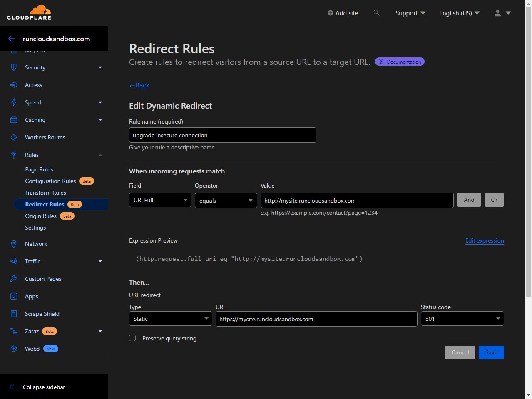Click the Web3 sidebar icon
The width and height of the screenshot is (532, 399).
click(14, 349)
